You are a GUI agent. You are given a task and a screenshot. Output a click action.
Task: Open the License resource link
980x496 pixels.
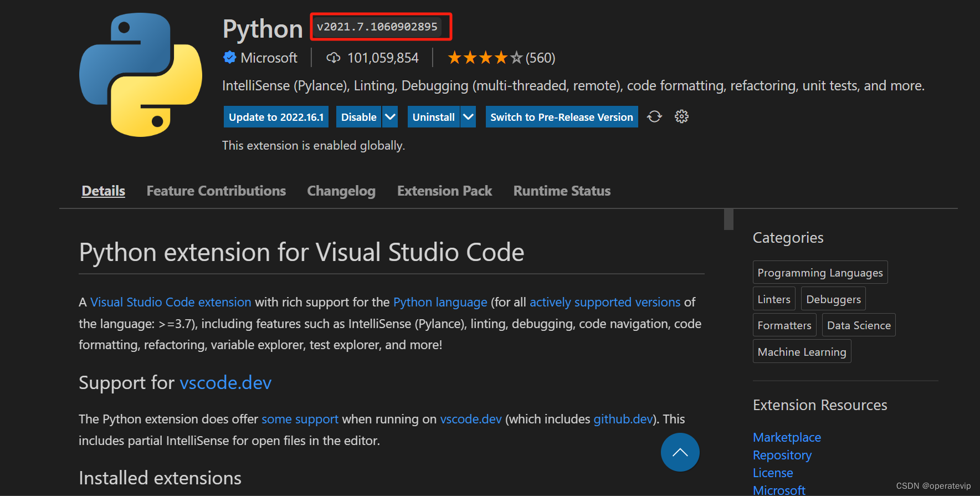click(x=773, y=473)
